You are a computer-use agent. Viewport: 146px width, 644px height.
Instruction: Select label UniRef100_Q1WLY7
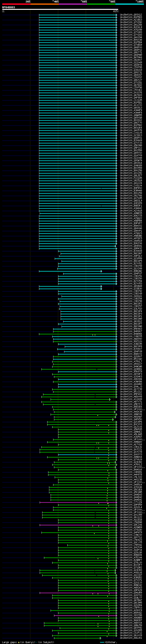click(x=131, y=598)
